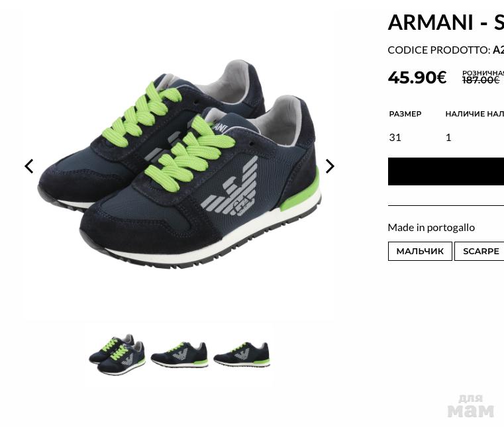This screenshot has width=504, height=427.
Task: Click the 45.90€ sale price
Action: 417,77
